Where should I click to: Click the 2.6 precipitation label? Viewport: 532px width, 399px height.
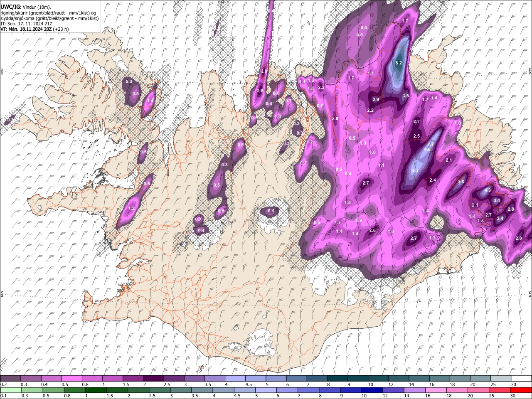(372, 231)
